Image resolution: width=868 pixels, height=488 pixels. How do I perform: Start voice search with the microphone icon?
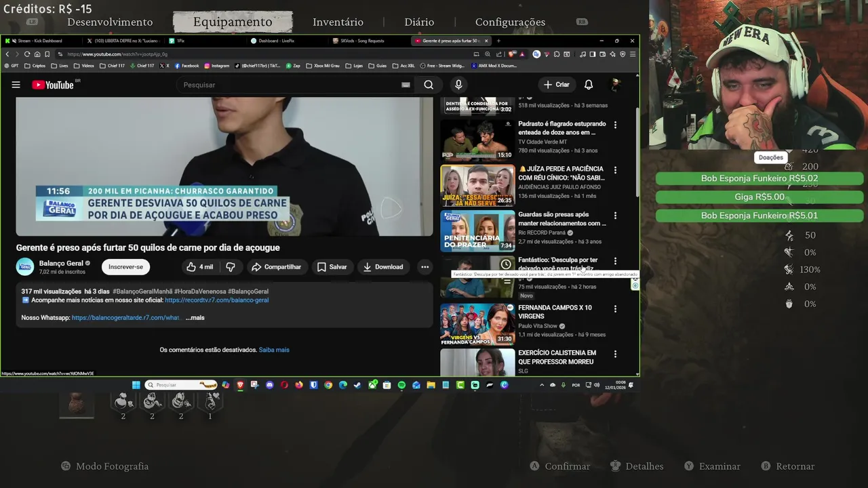(458, 85)
